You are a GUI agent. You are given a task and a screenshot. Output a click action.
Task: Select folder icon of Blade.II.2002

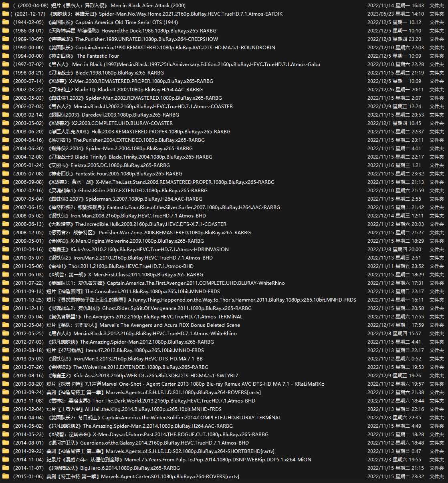click(5, 90)
